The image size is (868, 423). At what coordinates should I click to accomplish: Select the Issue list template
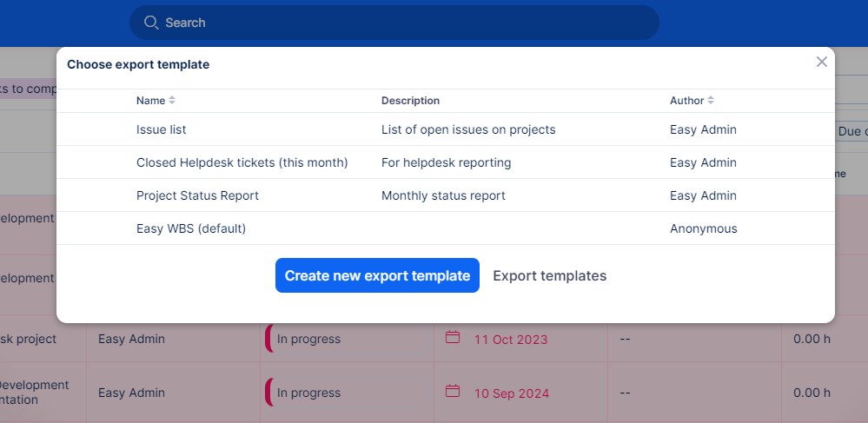pyautogui.click(x=162, y=129)
